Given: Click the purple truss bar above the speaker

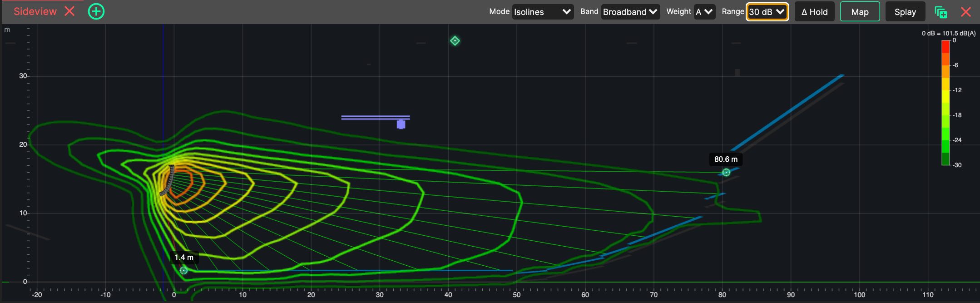Looking at the screenshot, I should coord(376,118).
